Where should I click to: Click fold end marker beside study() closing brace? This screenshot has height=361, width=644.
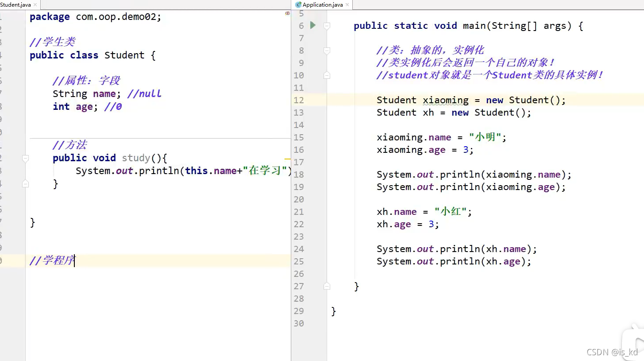(25, 183)
